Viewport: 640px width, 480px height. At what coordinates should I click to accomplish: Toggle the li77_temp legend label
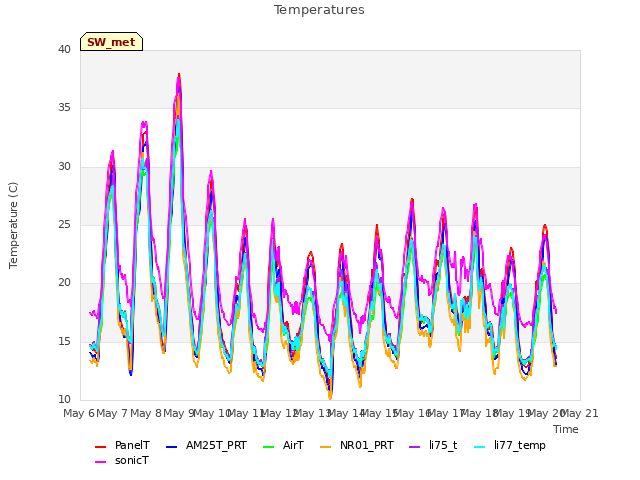(520, 445)
